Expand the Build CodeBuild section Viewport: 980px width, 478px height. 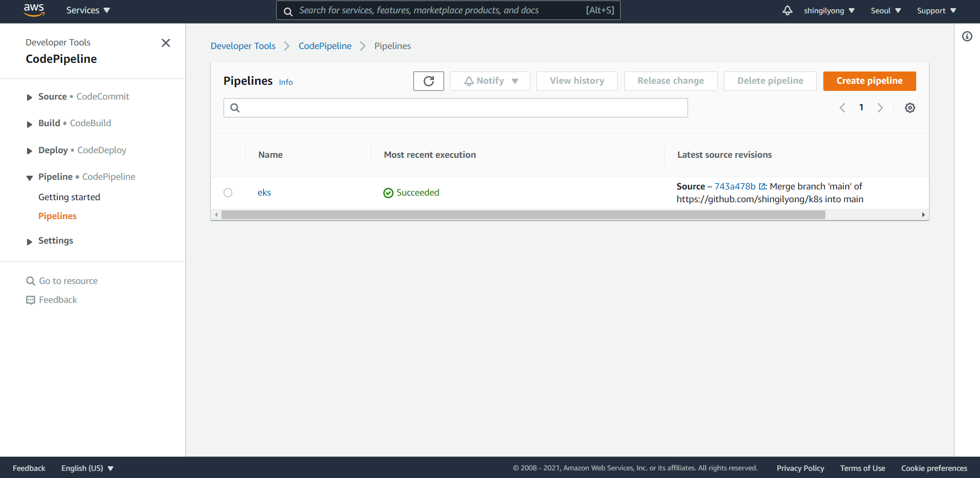pyautogui.click(x=30, y=124)
